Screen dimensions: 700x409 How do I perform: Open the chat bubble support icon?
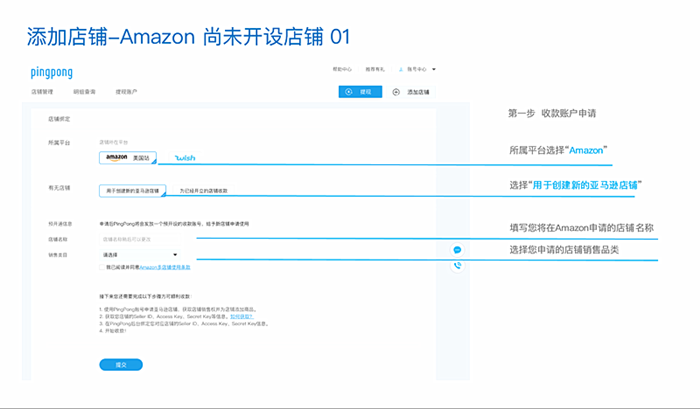[x=457, y=250]
